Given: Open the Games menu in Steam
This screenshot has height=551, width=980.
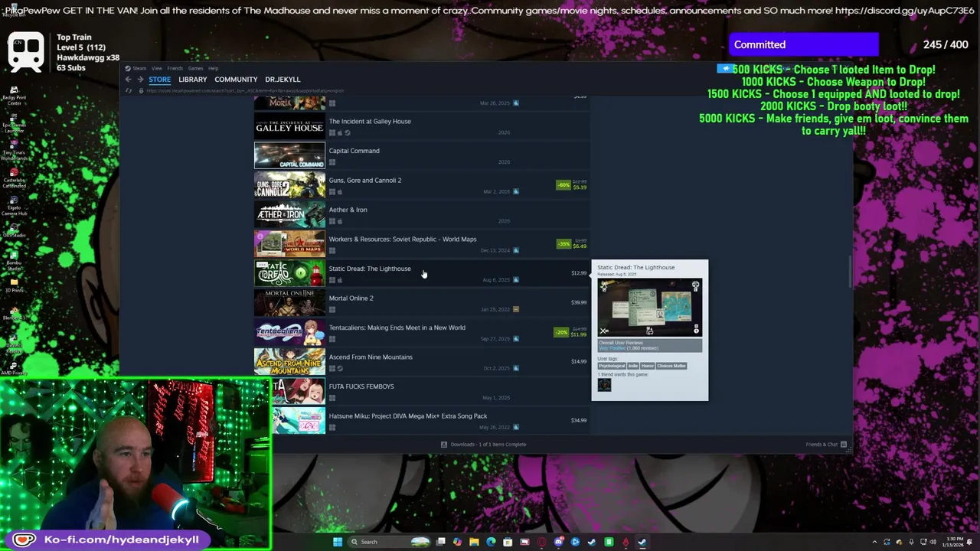Looking at the screenshot, I should pyautogui.click(x=196, y=68).
